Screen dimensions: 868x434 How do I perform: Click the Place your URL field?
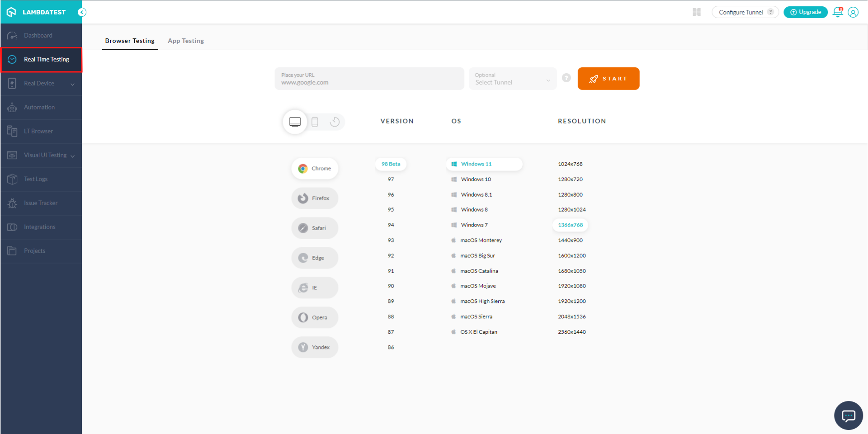(369, 79)
